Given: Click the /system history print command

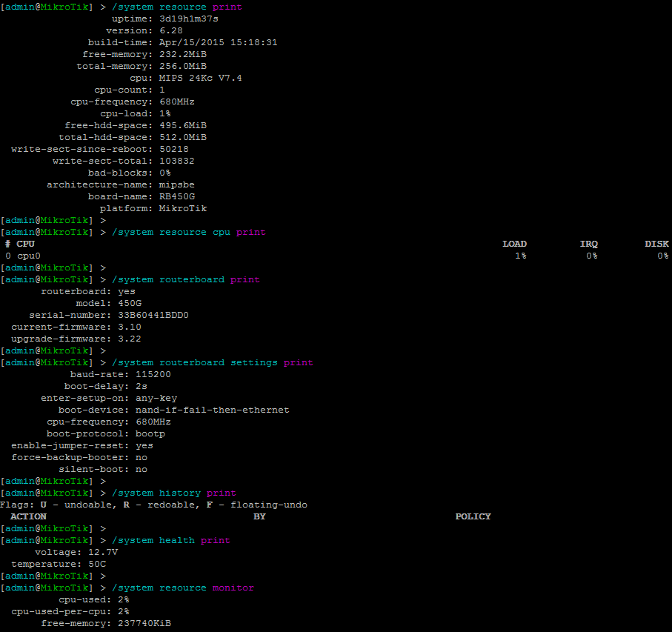Looking at the screenshot, I should tap(174, 493).
